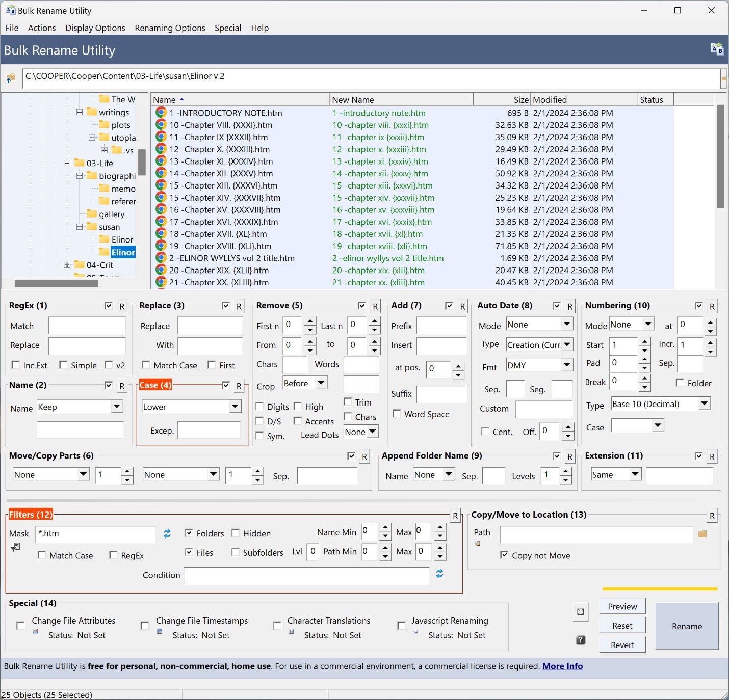Click inside the Prefix field in Add (7)
The image size is (729, 700).
(x=441, y=325)
